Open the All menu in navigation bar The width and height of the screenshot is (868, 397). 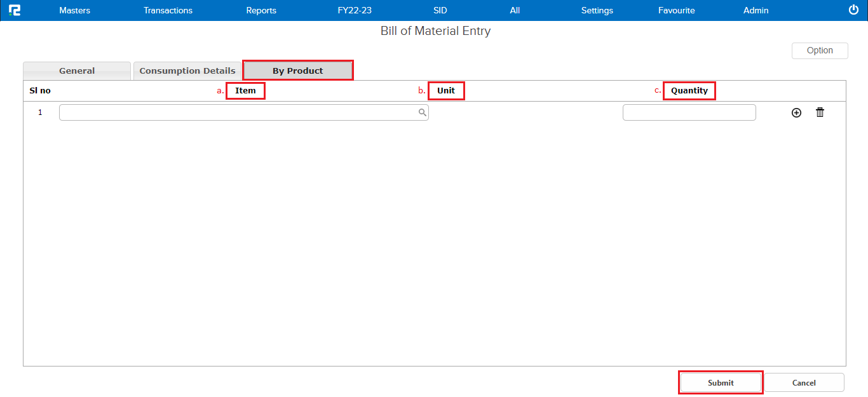coord(515,10)
